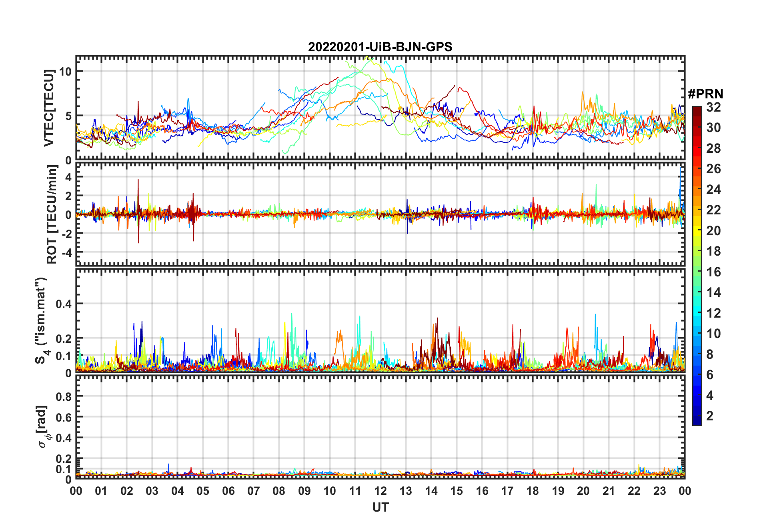Click the PRN colorbar
The height and width of the screenshot is (532, 761).
click(697, 266)
